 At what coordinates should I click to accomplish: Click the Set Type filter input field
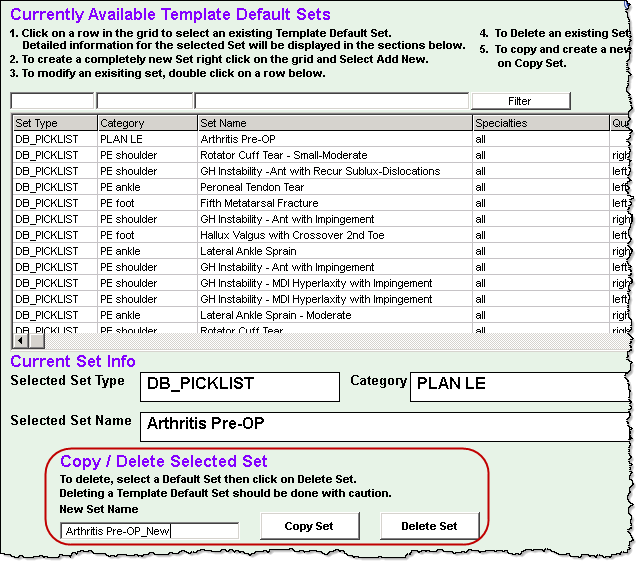(x=52, y=101)
